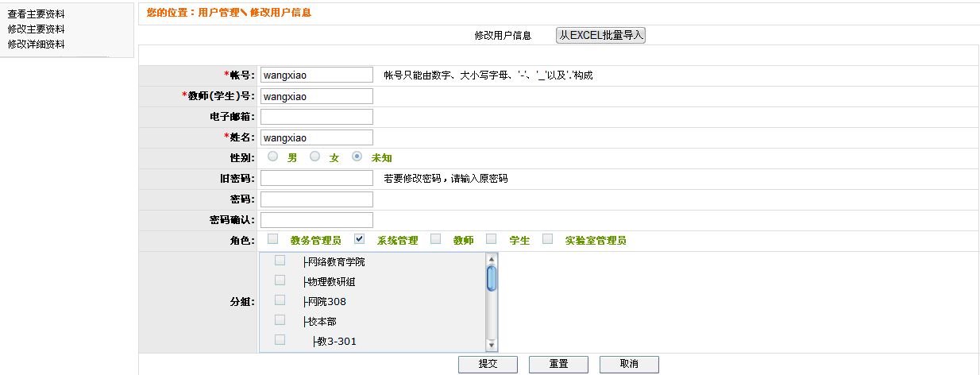The height and width of the screenshot is (375, 980).
Task: Tick the 教师 role checkbox
Action: [x=435, y=239]
